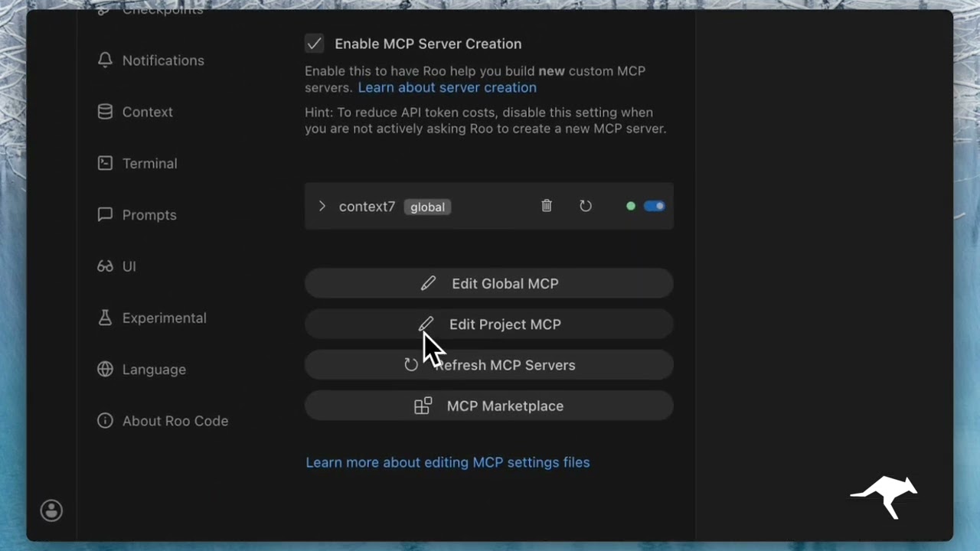
Task: Click the terminal icon beside Terminal
Action: coord(106,163)
